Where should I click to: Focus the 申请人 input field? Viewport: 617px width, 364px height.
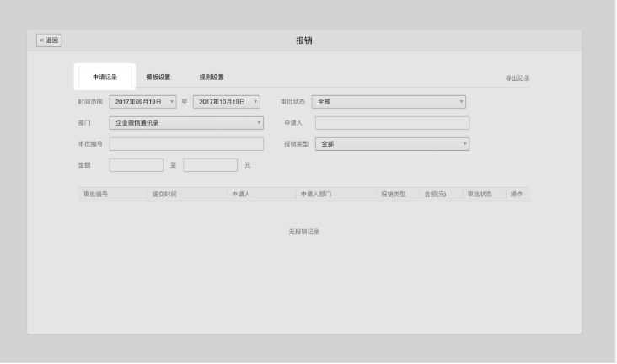[x=392, y=123]
